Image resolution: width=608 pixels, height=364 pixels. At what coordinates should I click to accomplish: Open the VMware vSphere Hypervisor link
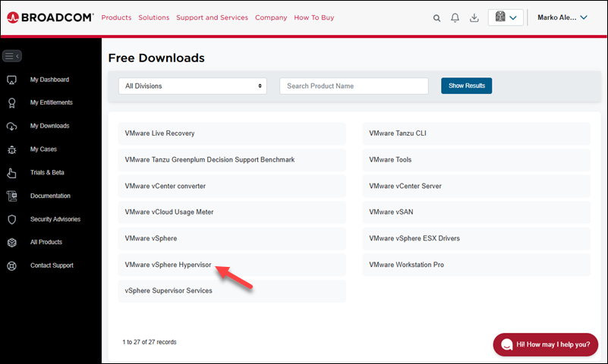pyautogui.click(x=169, y=265)
